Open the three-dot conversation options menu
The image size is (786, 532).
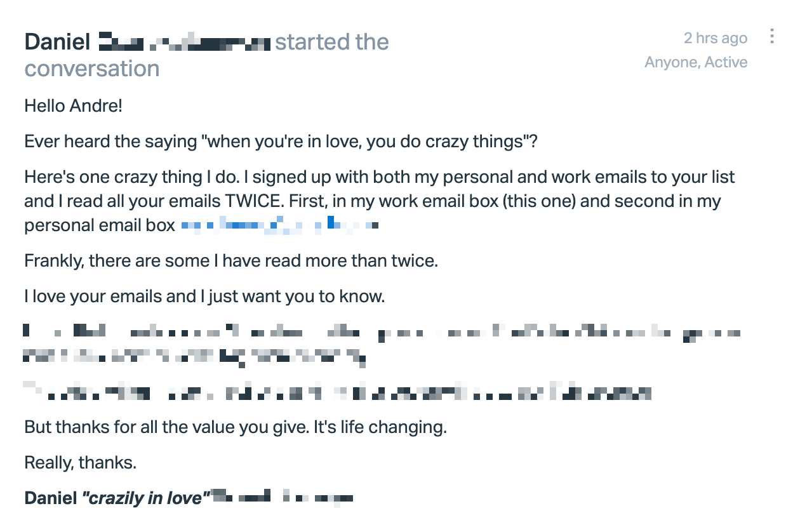tap(771, 36)
